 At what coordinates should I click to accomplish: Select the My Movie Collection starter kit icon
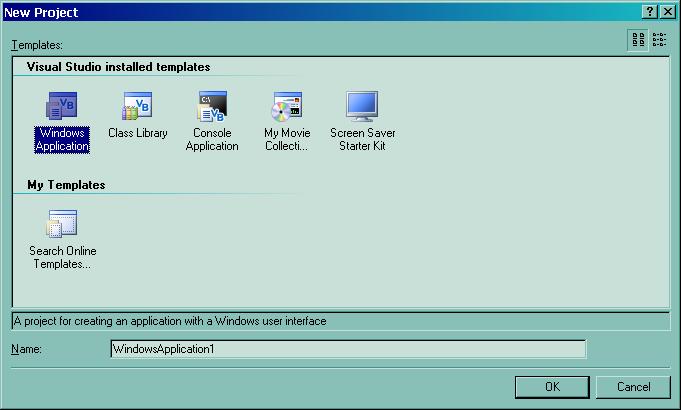click(287, 106)
